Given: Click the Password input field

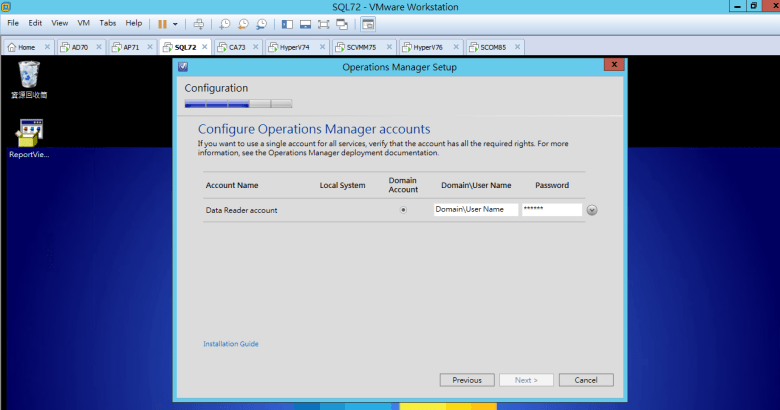Looking at the screenshot, I should [551, 210].
